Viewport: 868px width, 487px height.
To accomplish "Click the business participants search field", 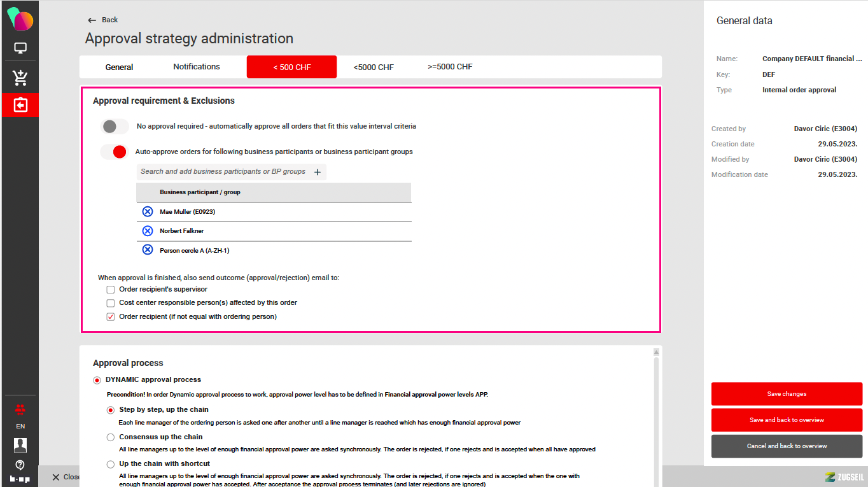I will point(223,172).
